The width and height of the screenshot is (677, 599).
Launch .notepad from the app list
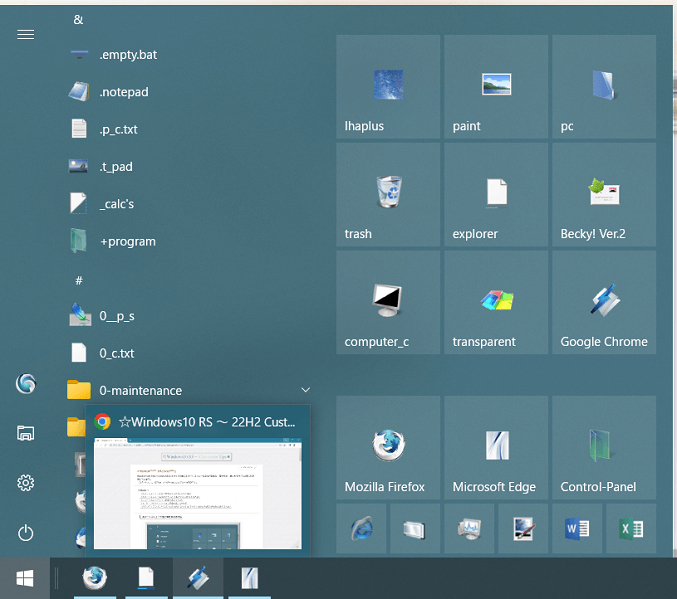click(x=190, y=92)
